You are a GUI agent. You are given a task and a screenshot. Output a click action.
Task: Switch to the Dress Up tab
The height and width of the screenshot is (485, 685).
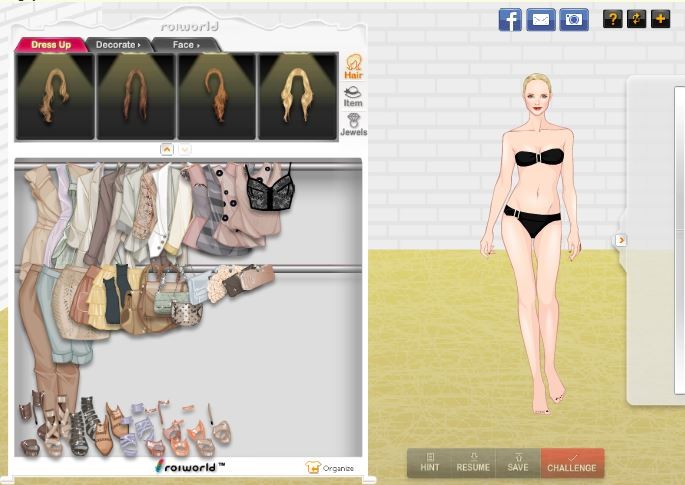click(x=49, y=45)
